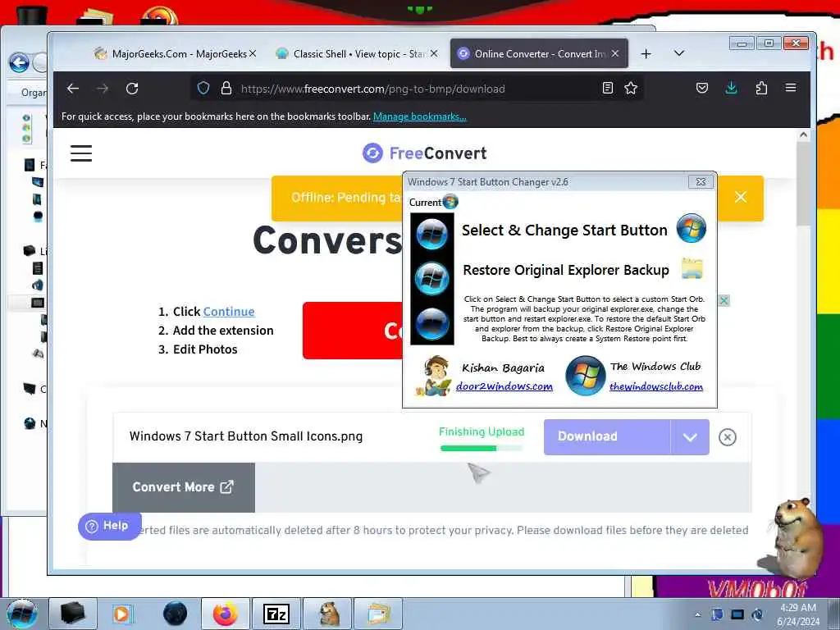Open a new Firefox tab
Viewport: 840px width, 630px height.
646,53
